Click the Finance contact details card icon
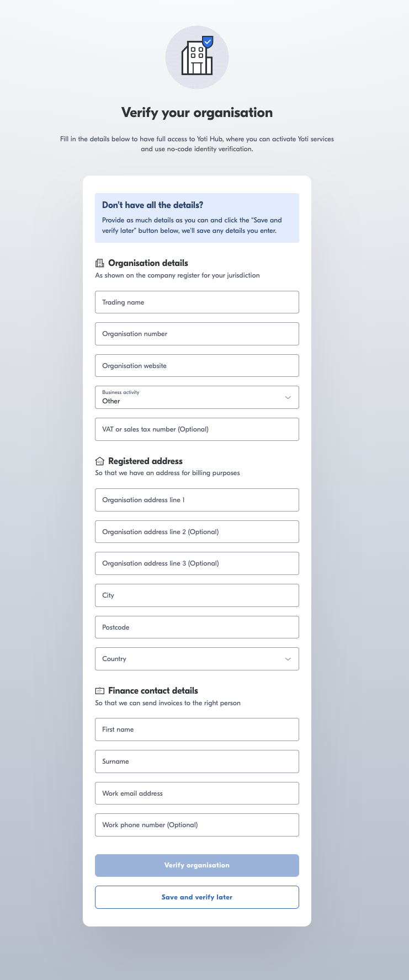The width and height of the screenshot is (409, 980). [x=100, y=691]
